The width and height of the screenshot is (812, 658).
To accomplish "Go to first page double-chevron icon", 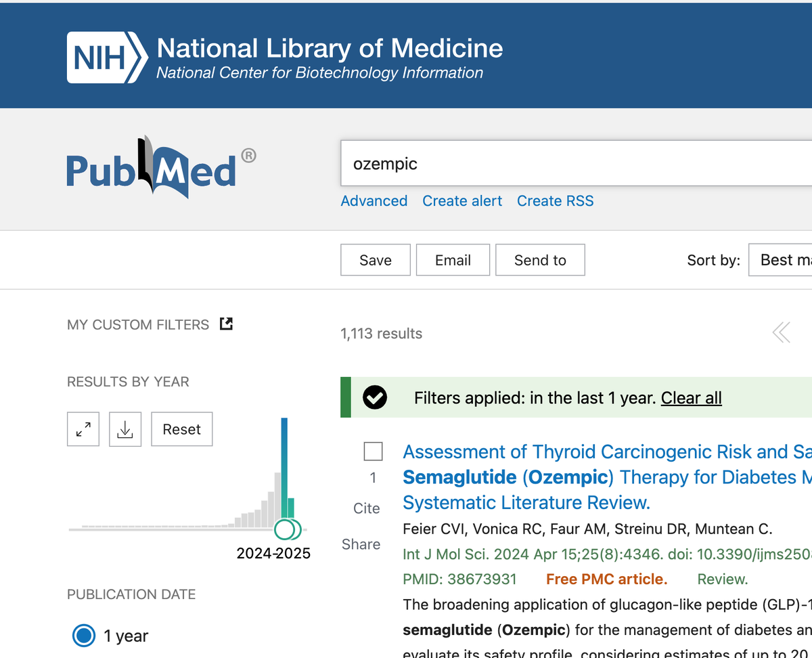I will (x=781, y=332).
